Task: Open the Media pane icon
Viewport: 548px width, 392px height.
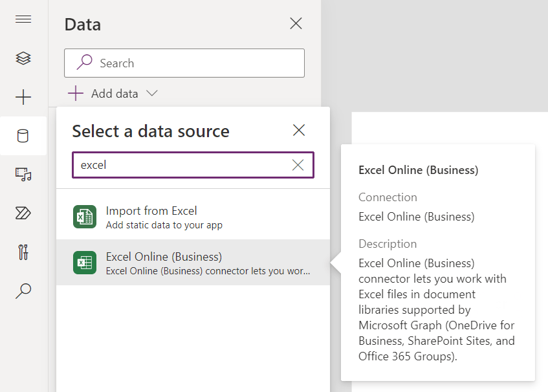Action: point(23,174)
